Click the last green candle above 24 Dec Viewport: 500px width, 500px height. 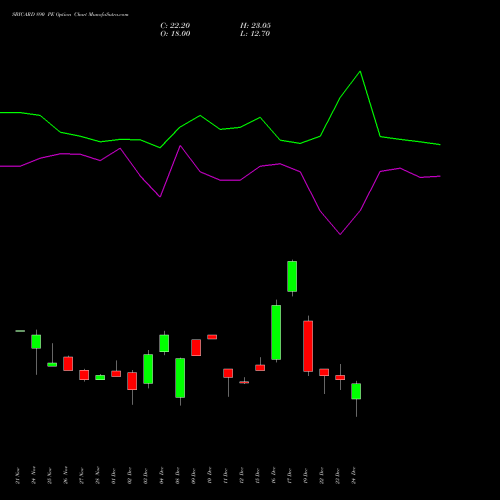356,391
